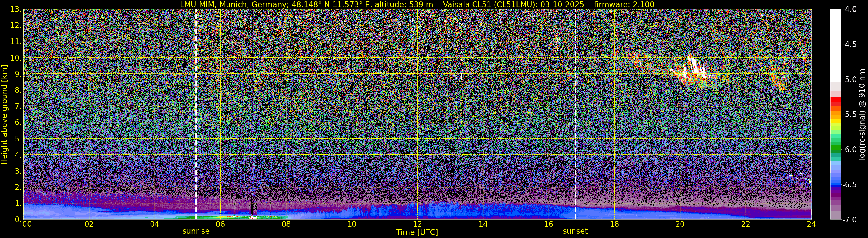Select the "sunrise" label below the time axis
The height and width of the screenshot is (238, 868).
(196, 231)
